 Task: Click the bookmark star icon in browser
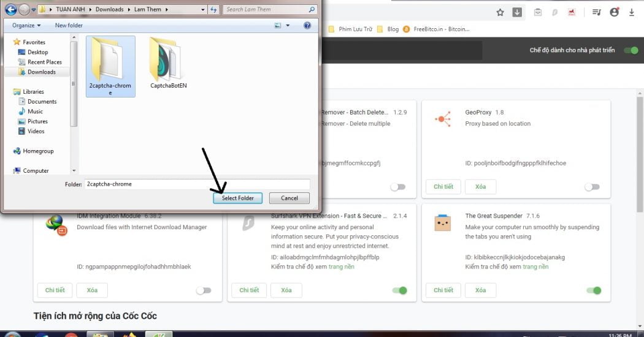tap(500, 12)
